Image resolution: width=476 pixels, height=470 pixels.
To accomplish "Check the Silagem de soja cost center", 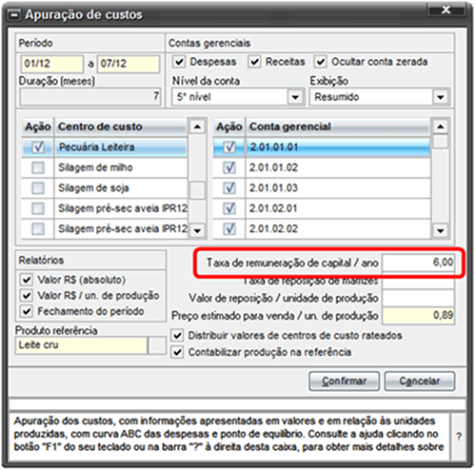I will click(x=38, y=188).
